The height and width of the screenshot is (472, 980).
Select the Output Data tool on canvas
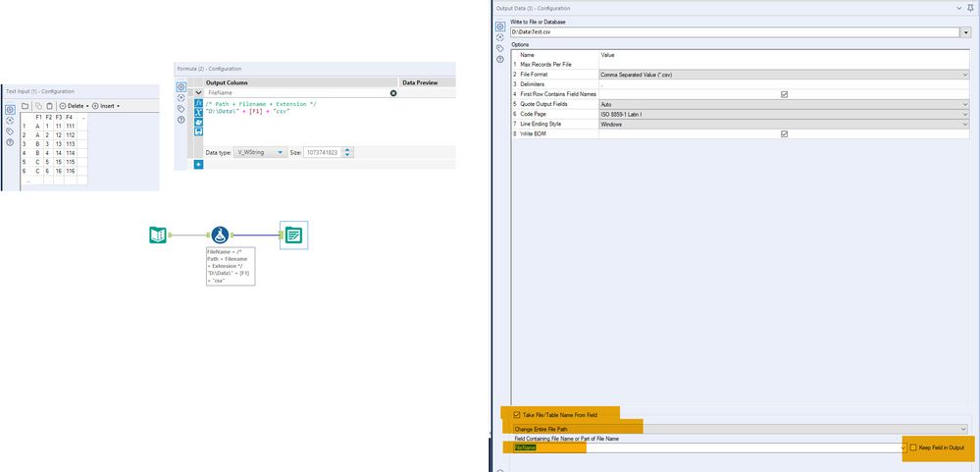tap(293, 236)
